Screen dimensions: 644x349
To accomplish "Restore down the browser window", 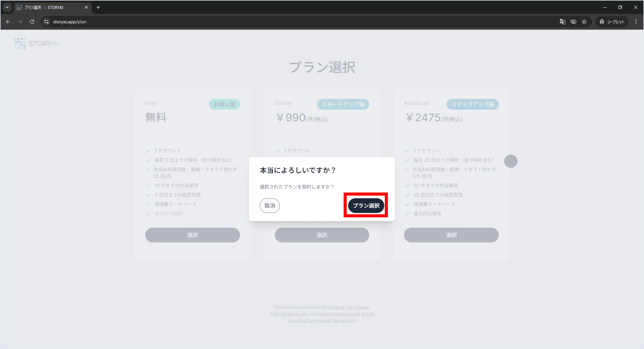I will (620, 7).
